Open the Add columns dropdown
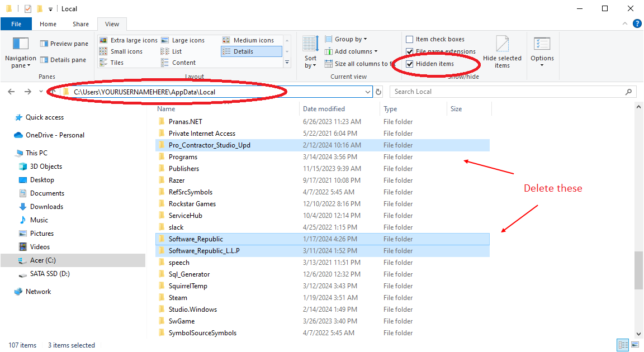The height and width of the screenshot is (352, 644). (356, 51)
